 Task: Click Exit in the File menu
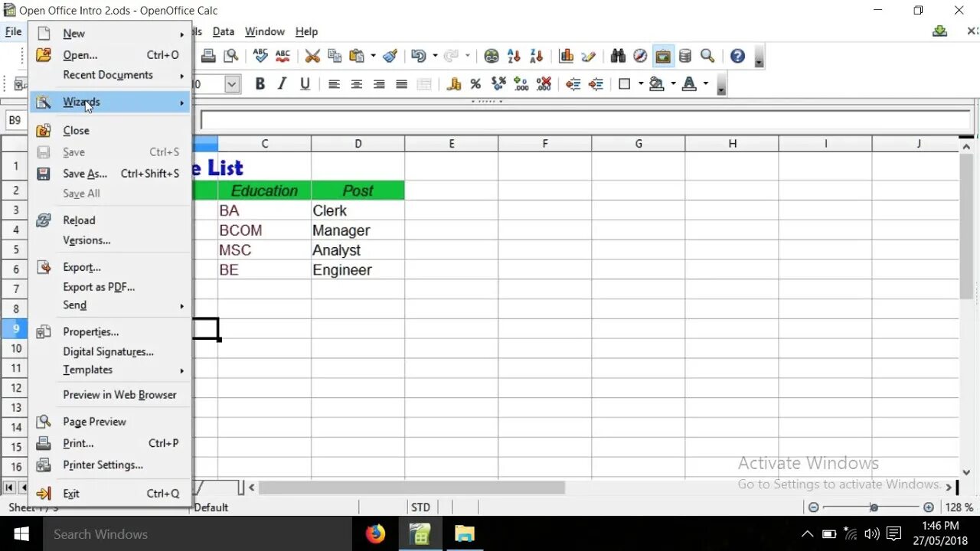pos(110,494)
